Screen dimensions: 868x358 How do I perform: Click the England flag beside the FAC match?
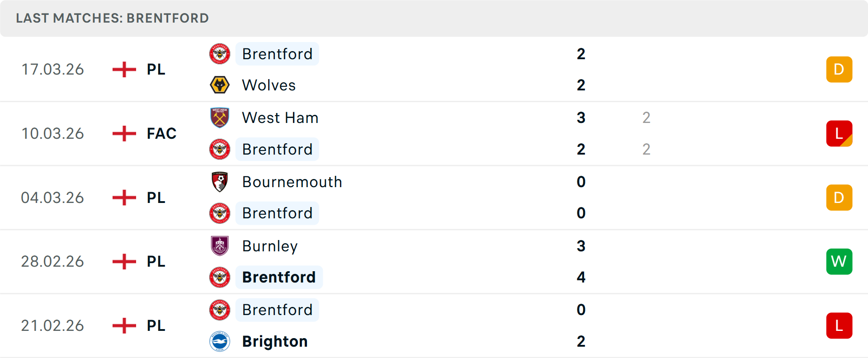point(123,133)
